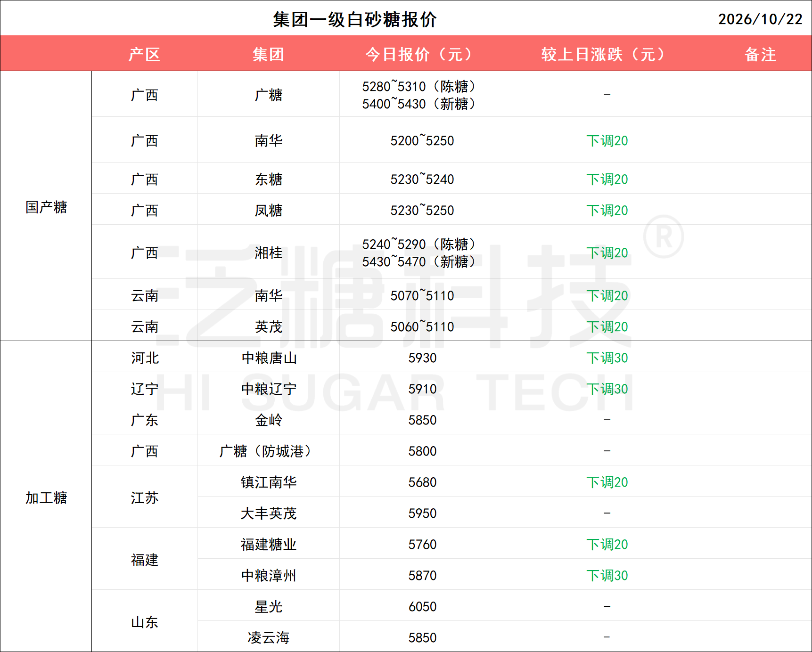Click the 广糖（防城港） group cell
The image size is (812, 652).
[x=269, y=451]
